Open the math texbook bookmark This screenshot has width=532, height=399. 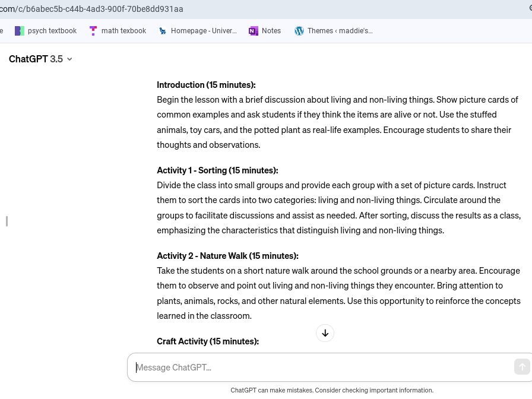[x=118, y=31]
